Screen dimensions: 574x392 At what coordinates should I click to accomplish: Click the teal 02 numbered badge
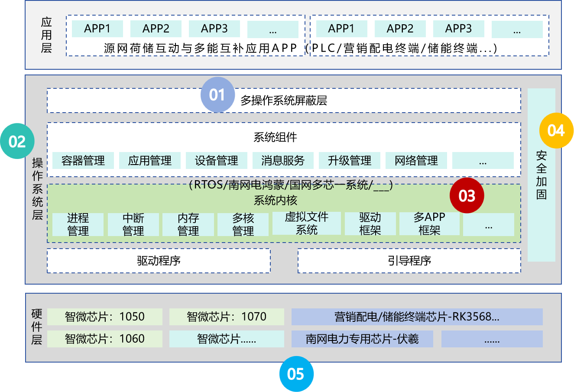[17, 140]
